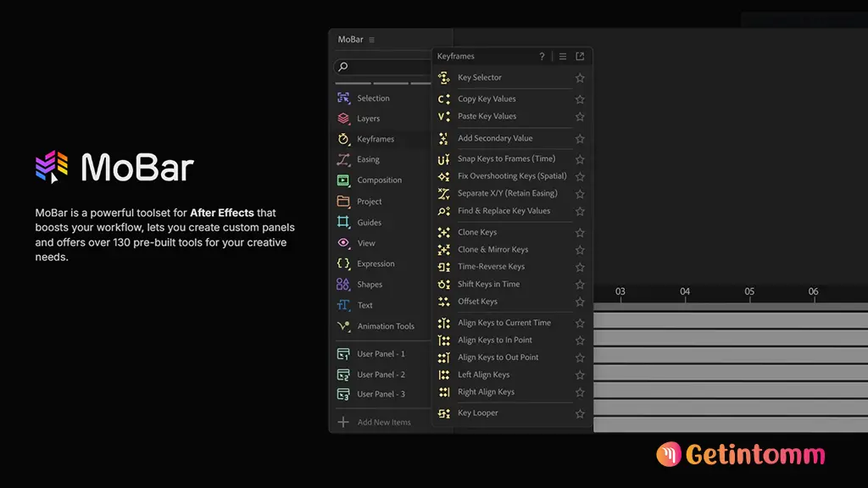Click the Left Align Keys icon
Viewport: 868px width, 488px height.
pyautogui.click(x=444, y=374)
